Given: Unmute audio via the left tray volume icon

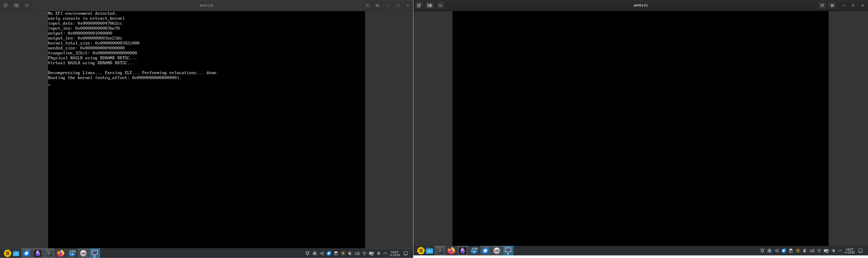Looking at the screenshot, I should click(x=350, y=253).
